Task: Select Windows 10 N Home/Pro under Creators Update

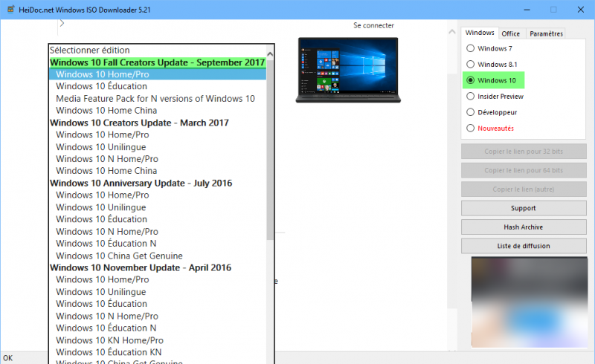Action: coord(158,159)
